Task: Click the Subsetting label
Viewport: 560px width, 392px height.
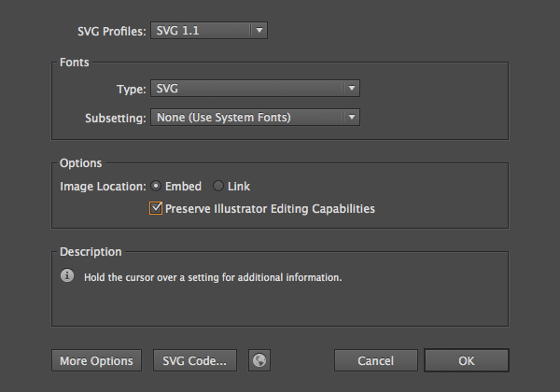Action: (x=116, y=119)
